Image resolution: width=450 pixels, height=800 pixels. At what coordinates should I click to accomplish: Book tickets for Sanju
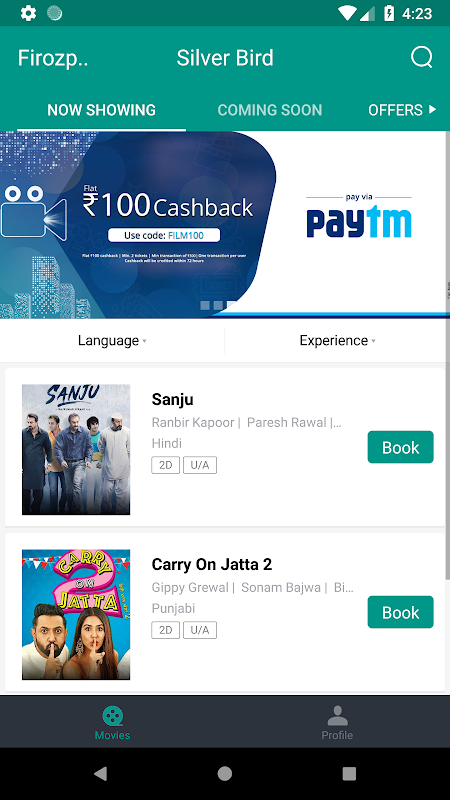(x=401, y=447)
